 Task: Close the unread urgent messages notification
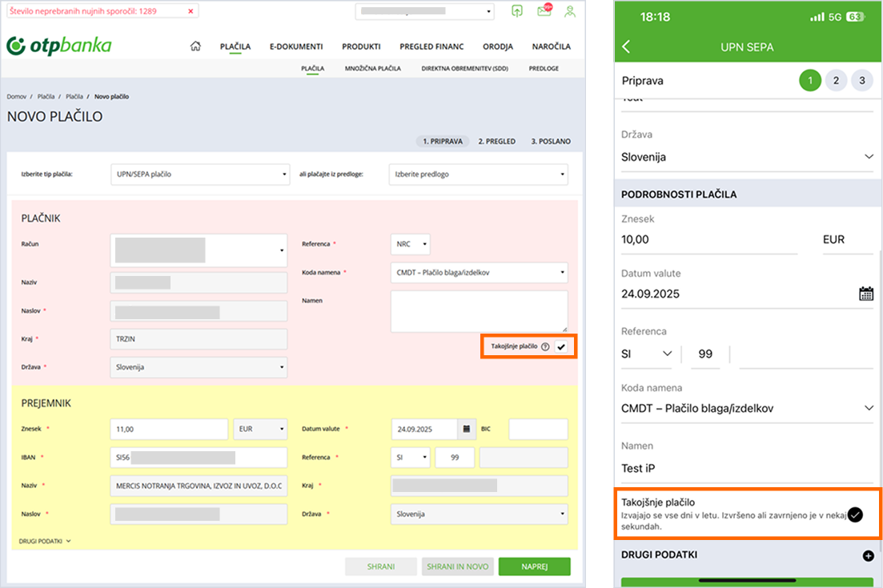190,12
